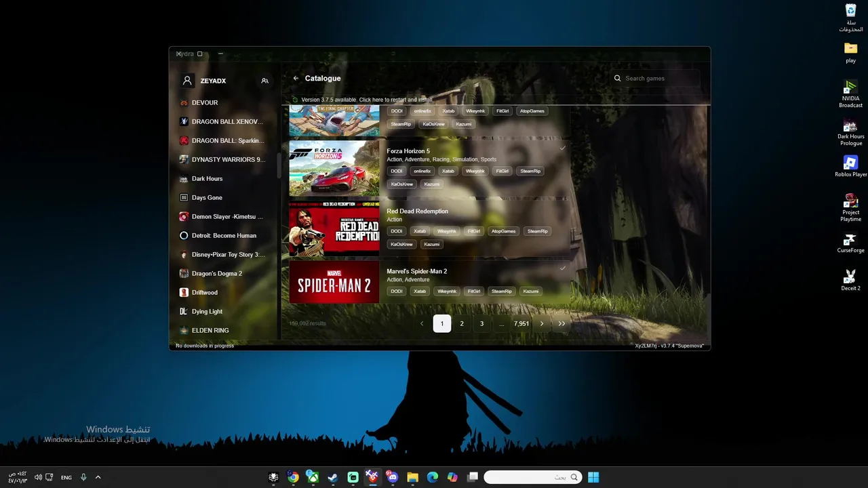Open the friends icon beside ZEYADX
Image resolution: width=868 pixels, height=488 pixels.
tap(264, 81)
